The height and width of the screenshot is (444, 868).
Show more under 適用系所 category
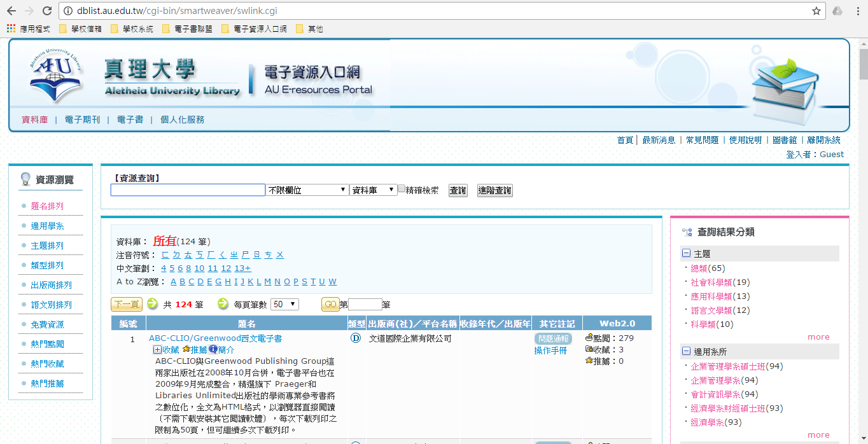click(x=818, y=435)
